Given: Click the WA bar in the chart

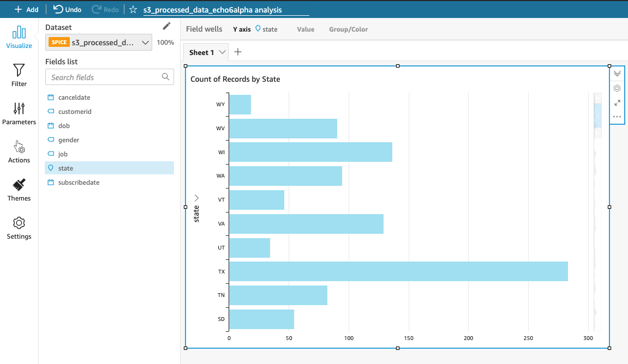Looking at the screenshot, I should (x=285, y=176).
